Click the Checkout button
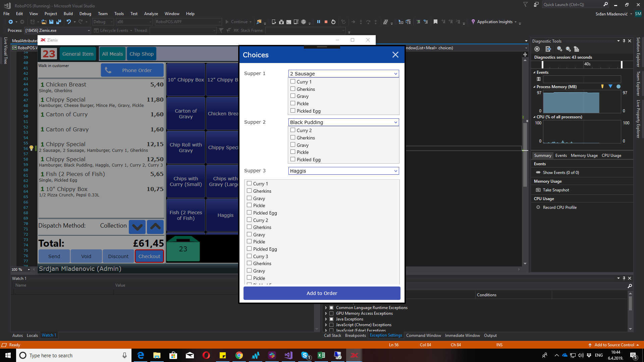The image size is (644, 362). (x=149, y=256)
